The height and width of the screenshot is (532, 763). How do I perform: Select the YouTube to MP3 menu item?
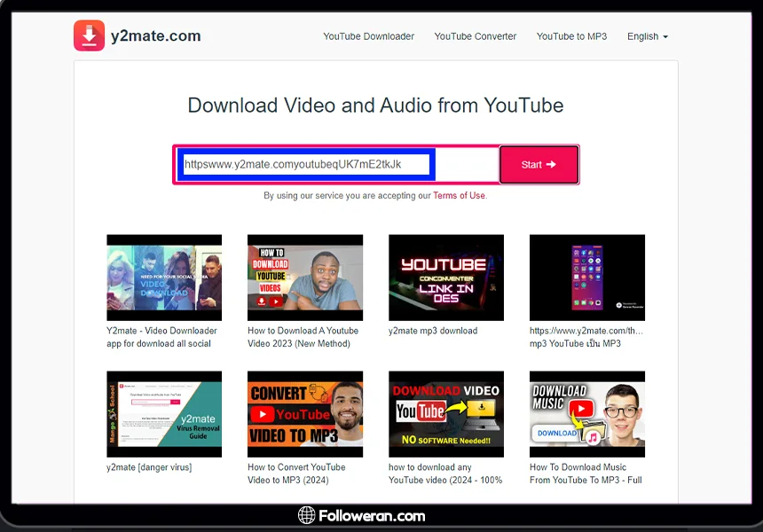[x=571, y=36]
